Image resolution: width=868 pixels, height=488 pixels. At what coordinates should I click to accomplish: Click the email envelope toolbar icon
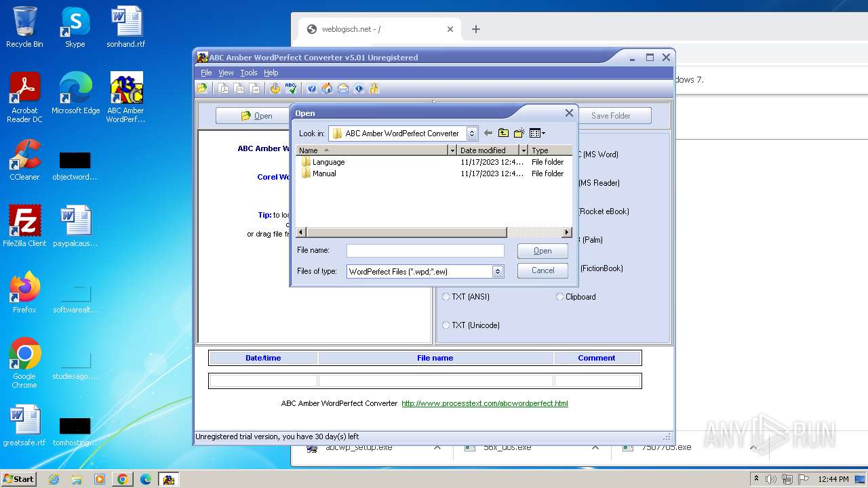point(342,88)
